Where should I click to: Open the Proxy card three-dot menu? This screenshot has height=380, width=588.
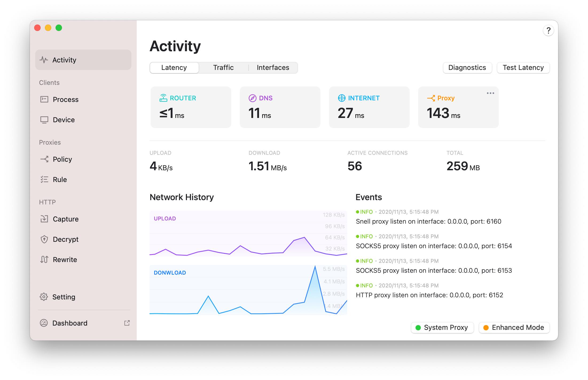point(490,93)
